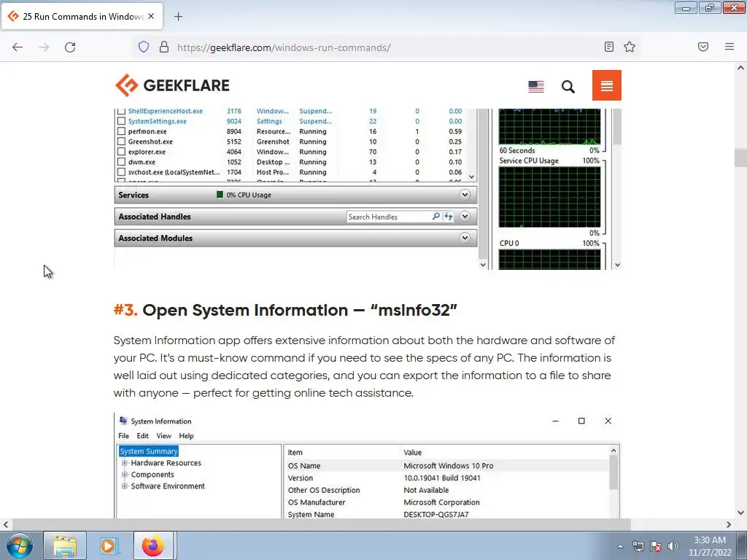Show hidden tray icons arrow
Viewport: 747px width, 560px height.
point(620,546)
